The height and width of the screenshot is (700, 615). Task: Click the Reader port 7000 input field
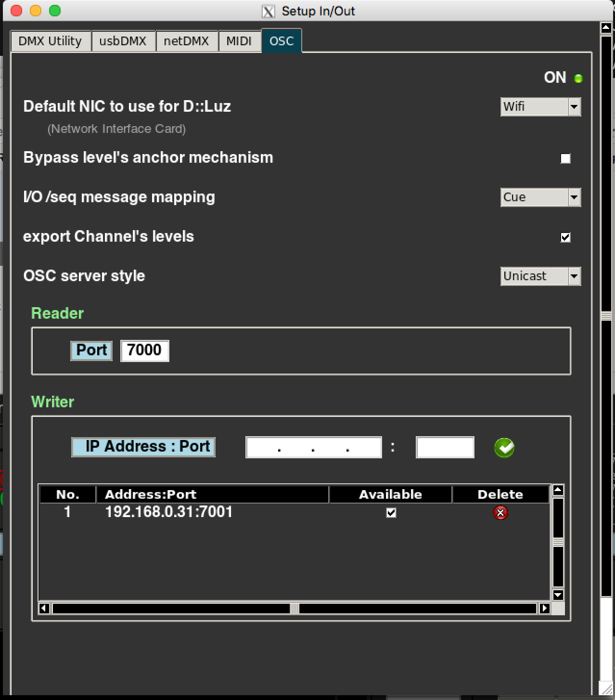pos(144,350)
